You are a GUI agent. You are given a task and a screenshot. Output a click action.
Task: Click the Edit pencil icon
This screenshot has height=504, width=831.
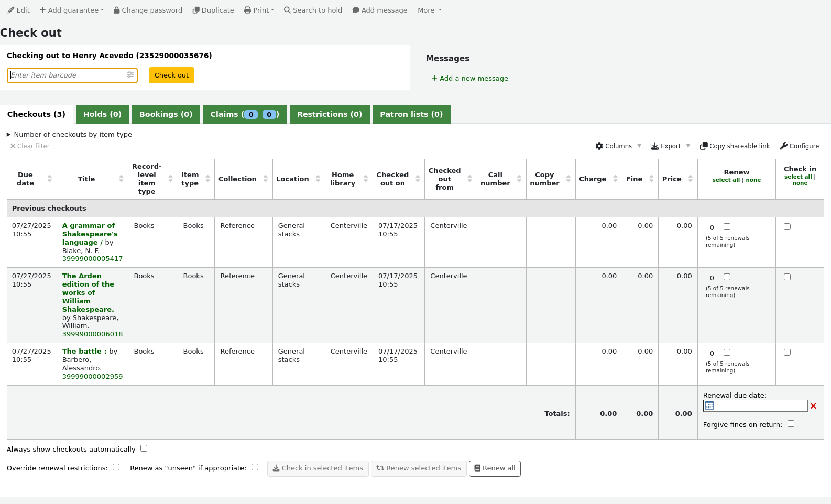point(11,10)
